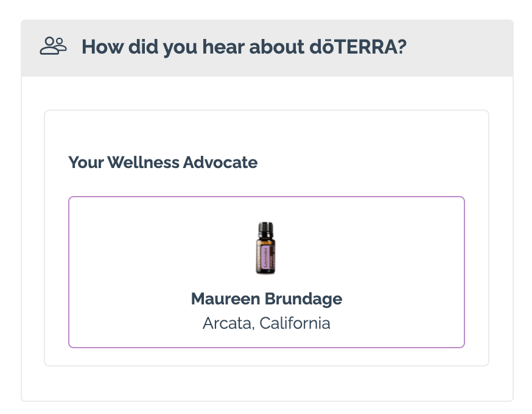532x414 pixels.
Task: Click the Your Wellness Advocate heading
Action: click(x=163, y=162)
